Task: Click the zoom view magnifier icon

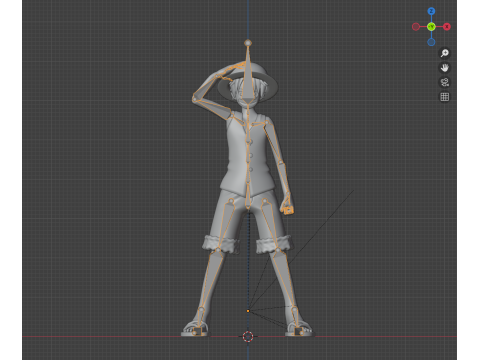Action: (444, 53)
